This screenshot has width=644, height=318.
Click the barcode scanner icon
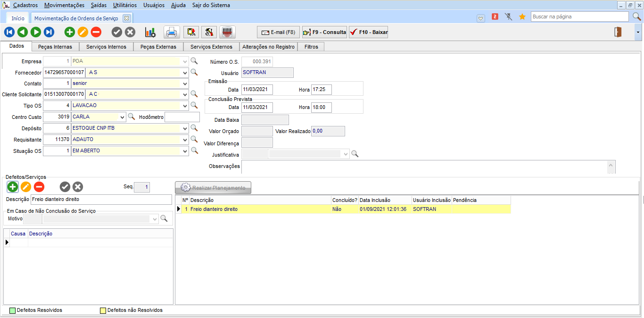228,32
